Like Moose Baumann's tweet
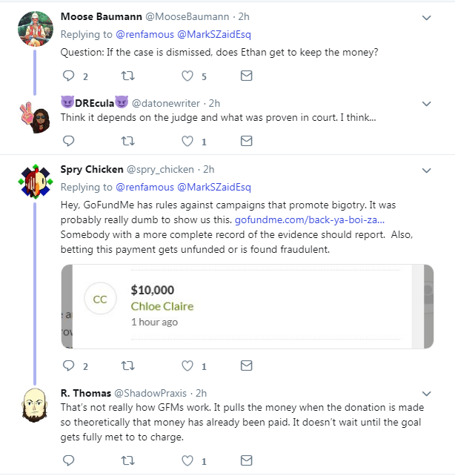455x476 pixels. tap(187, 76)
